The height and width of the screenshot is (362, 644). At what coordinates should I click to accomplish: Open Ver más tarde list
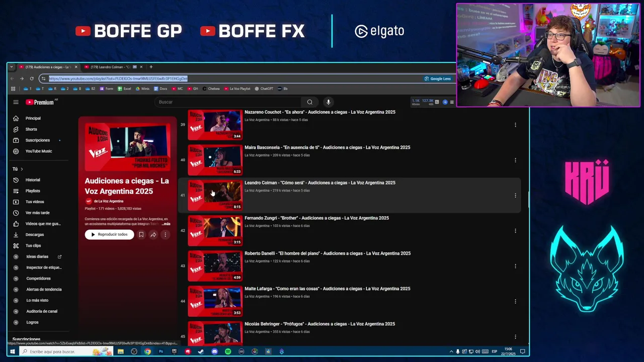click(39, 213)
